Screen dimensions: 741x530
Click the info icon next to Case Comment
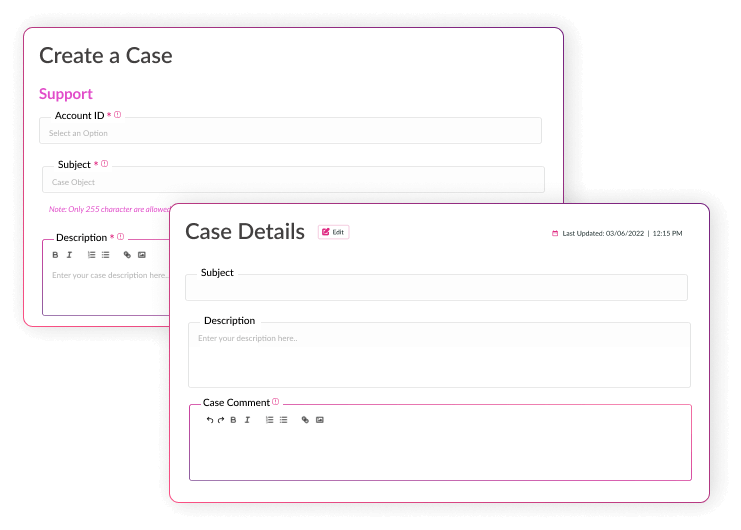click(x=276, y=402)
